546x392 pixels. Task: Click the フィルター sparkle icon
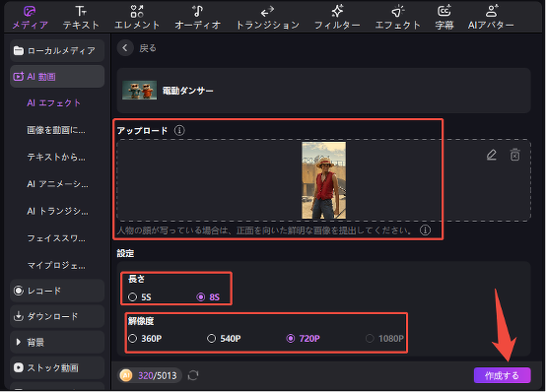coord(337,11)
